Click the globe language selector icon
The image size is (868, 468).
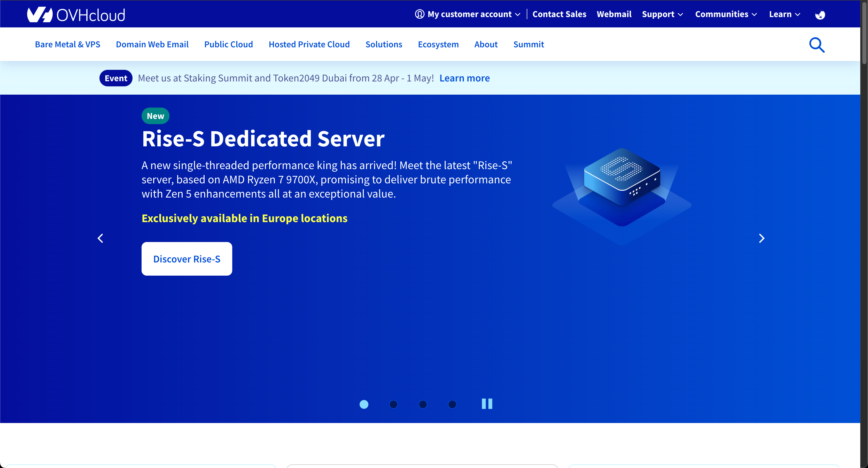[820, 14]
